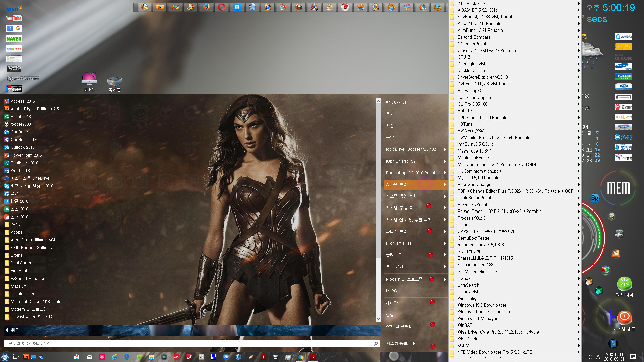Expand the IObit Un Pro 7.2 submenu

coord(416,161)
